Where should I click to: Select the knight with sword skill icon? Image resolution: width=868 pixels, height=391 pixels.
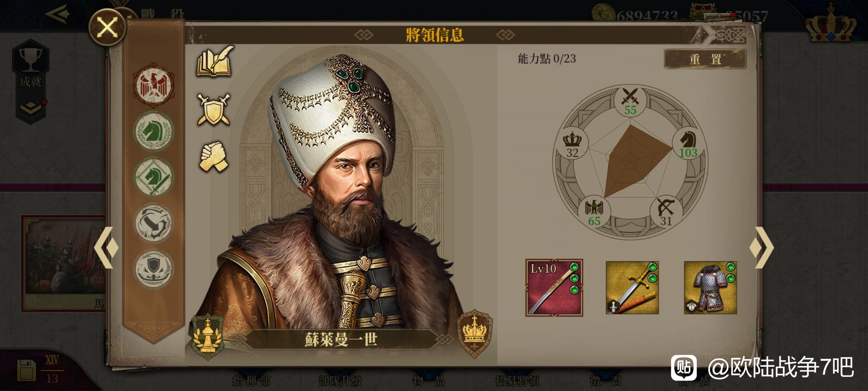click(x=153, y=177)
